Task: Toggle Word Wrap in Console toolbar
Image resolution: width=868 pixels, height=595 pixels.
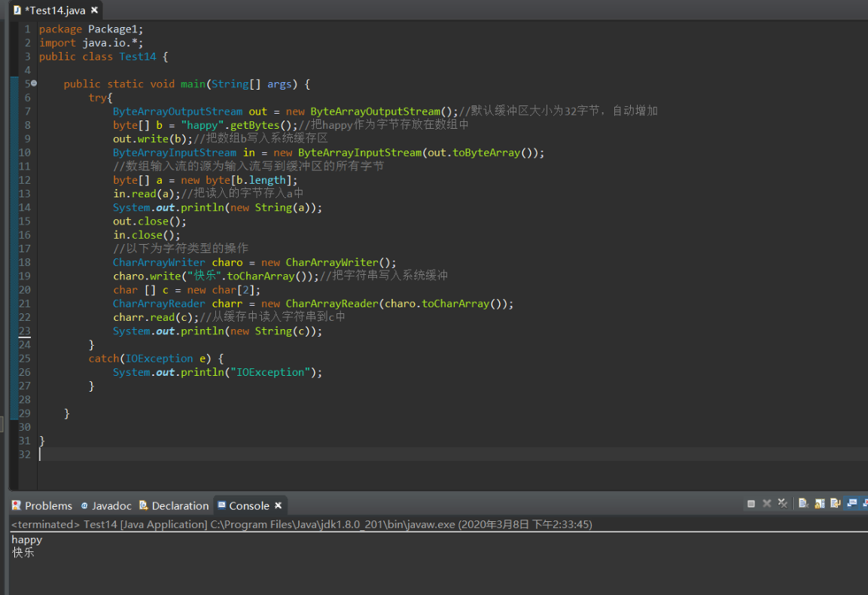Action: (836, 504)
